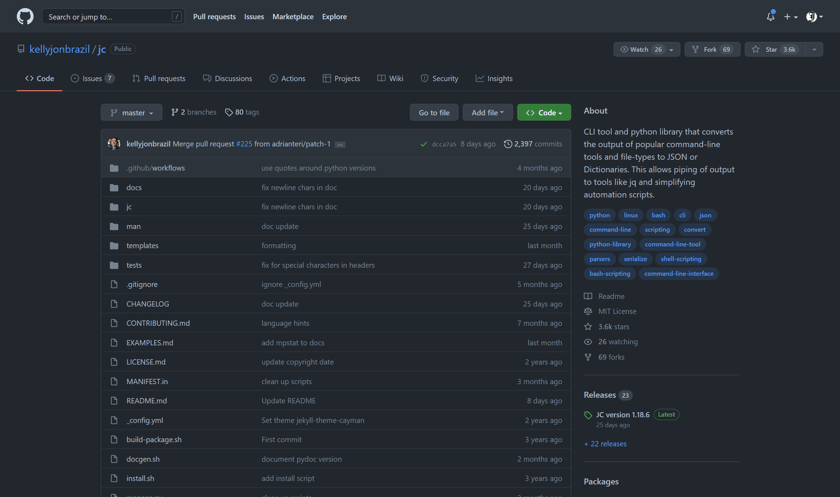Switch to the repository Pull requests tab
This screenshot has height=497, width=840.
coord(159,78)
